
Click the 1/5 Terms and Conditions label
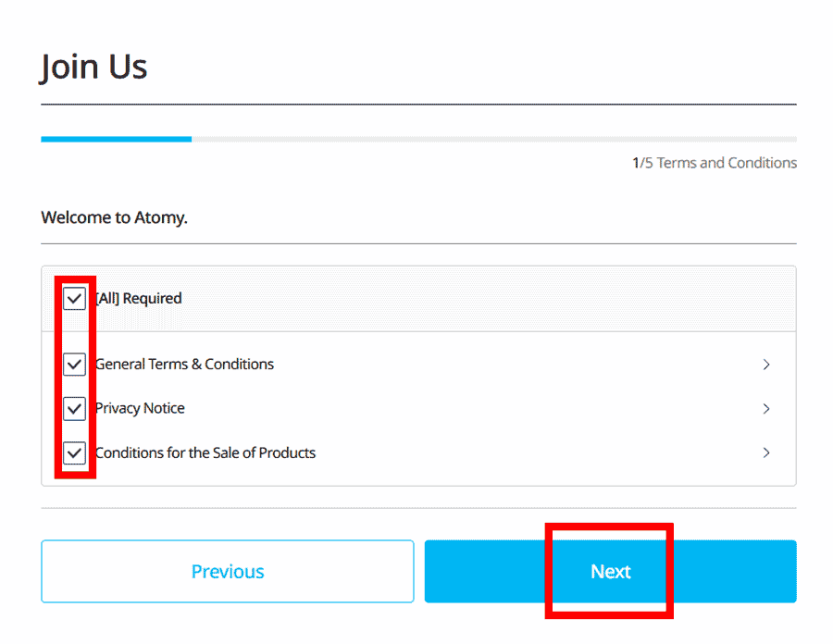pos(716,162)
